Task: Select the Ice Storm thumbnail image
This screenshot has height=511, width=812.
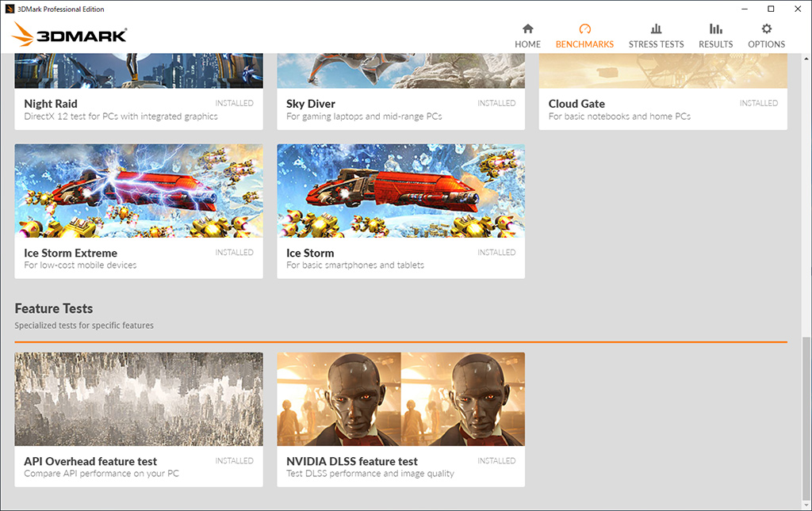Action: click(400, 191)
